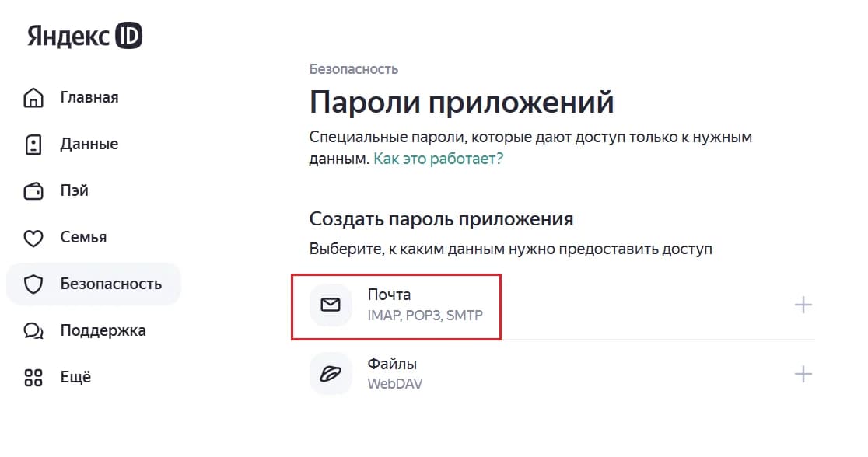Screen dimensions: 868x457
Task: Click the home icon beside Главная
Action: 33,97
